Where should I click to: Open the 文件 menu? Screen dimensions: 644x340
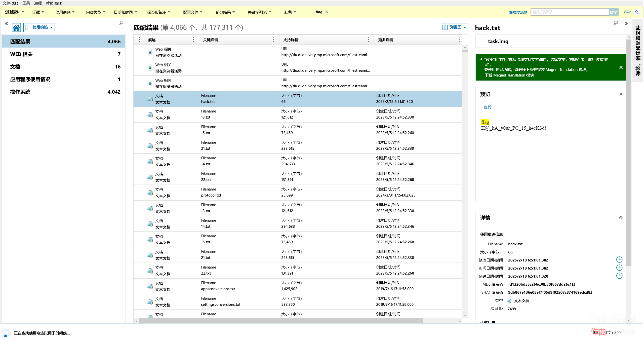pos(10,3)
